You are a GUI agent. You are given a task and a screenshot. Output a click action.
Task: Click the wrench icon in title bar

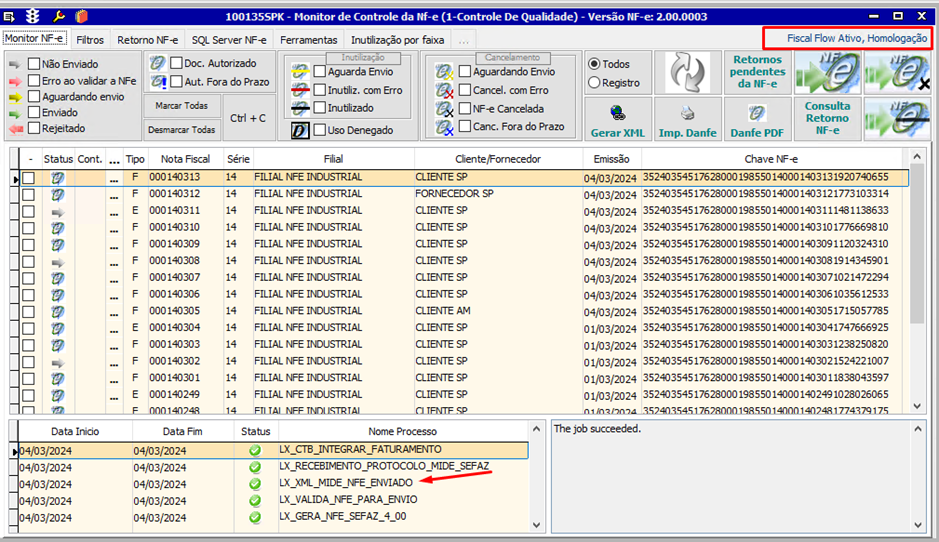58,16
